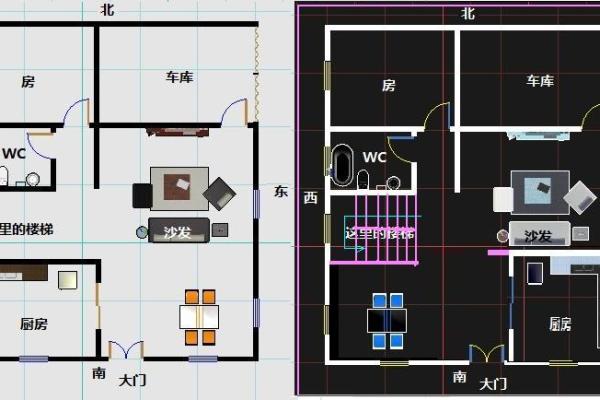The image size is (600, 400).
Task: Select the 车库 label in the light plan
Action: click(179, 76)
